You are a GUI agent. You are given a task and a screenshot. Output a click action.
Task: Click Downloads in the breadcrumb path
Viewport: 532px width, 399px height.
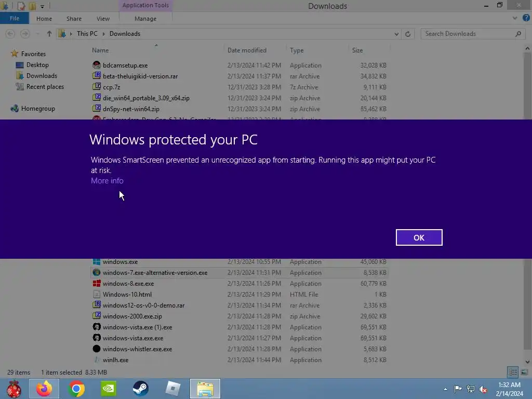pyautogui.click(x=125, y=34)
